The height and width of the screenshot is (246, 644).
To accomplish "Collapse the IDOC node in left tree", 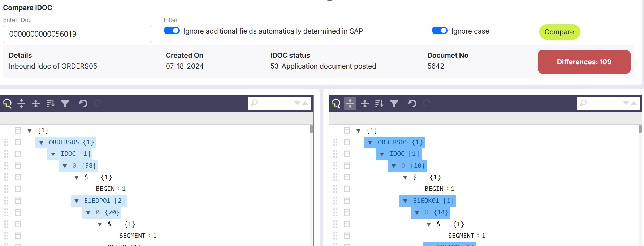I will point(53,154).
